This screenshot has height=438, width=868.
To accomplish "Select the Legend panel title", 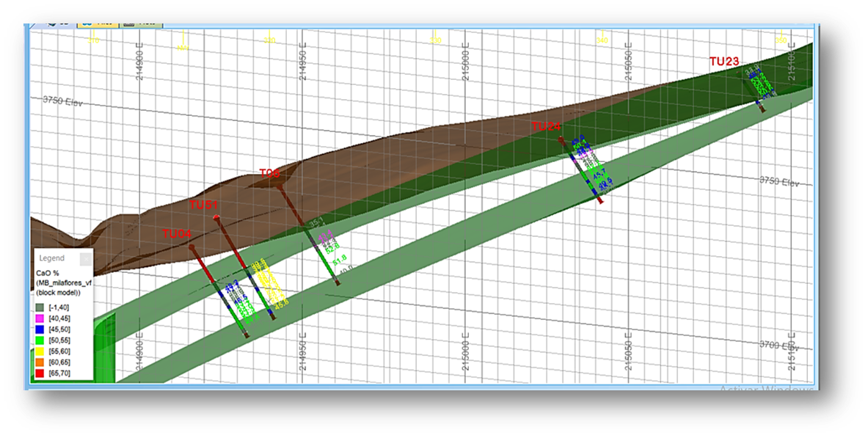I will [x=51, y=258].
